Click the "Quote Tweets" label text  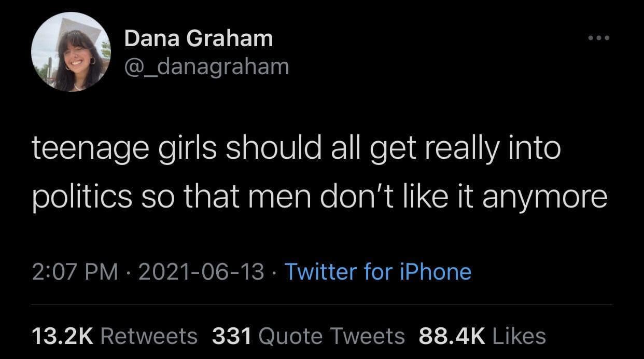coord(331,336)
